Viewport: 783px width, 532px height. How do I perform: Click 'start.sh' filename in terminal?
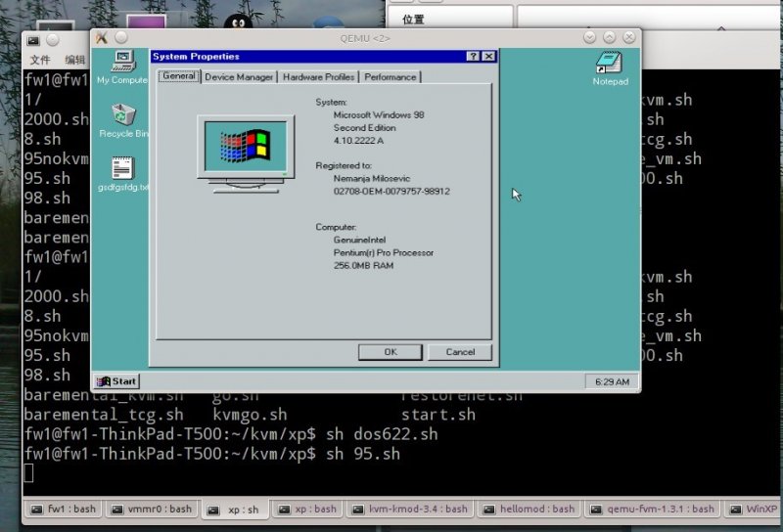pyautogui.click(x=438, y=415)
